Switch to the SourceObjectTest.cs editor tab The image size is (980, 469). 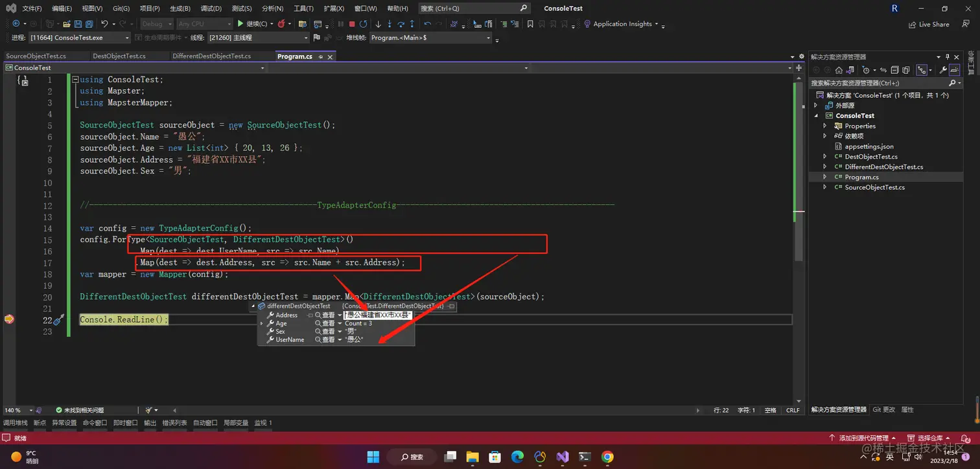point(36,56)
